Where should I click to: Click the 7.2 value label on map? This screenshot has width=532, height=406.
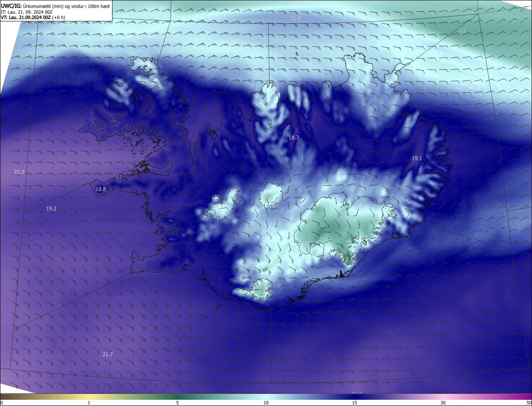[x=462, y=31]
